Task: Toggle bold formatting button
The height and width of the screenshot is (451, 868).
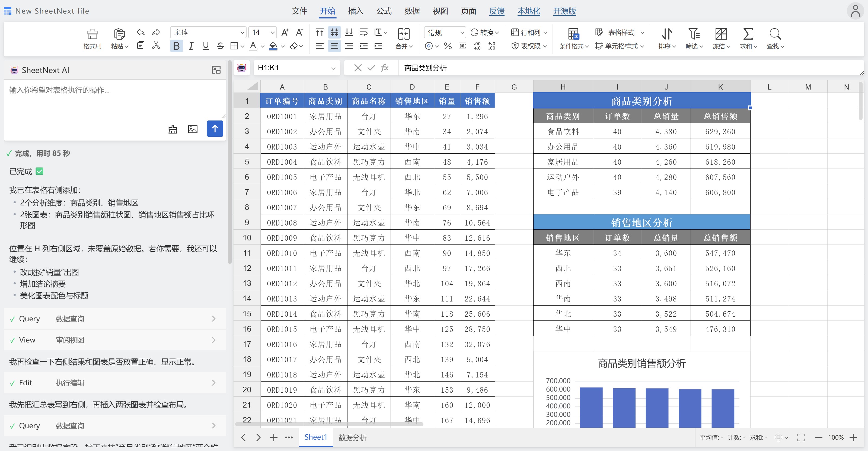Action: 176,46
